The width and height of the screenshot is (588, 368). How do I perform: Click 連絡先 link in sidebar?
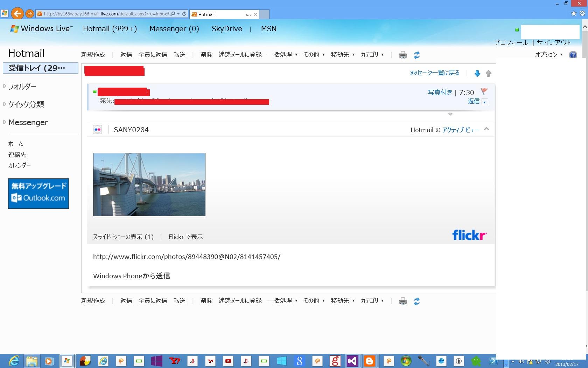coord(17,155)
